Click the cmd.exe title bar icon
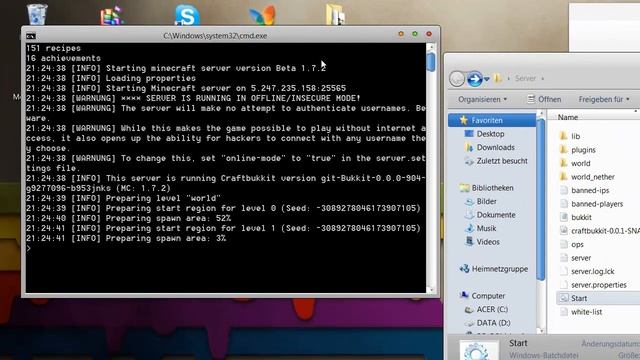Viewport: 640px width, 360px height. point(31,36)
